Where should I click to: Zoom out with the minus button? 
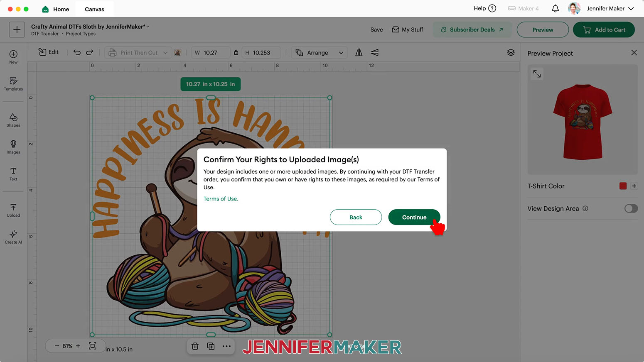pos(57,346)
